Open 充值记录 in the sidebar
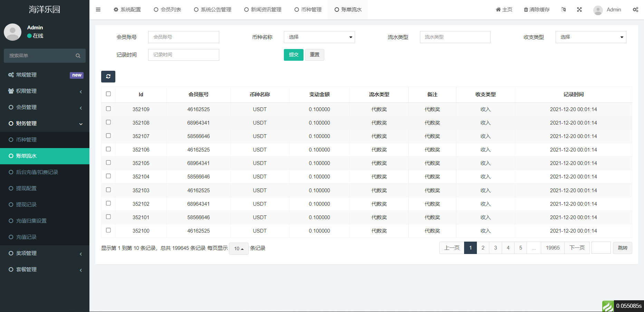The width and height of the screenshot is (644, 312). tap(45, 237)
